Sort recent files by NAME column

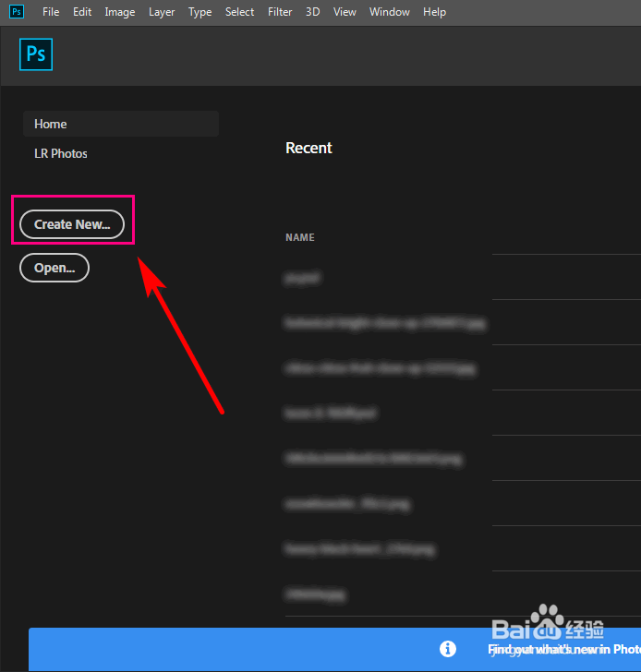click(300, 237)
